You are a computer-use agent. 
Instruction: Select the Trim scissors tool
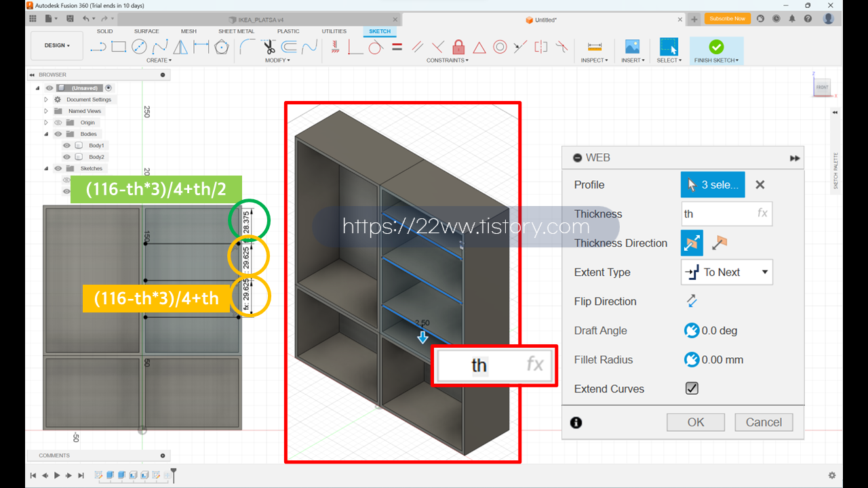coord(269,47)
